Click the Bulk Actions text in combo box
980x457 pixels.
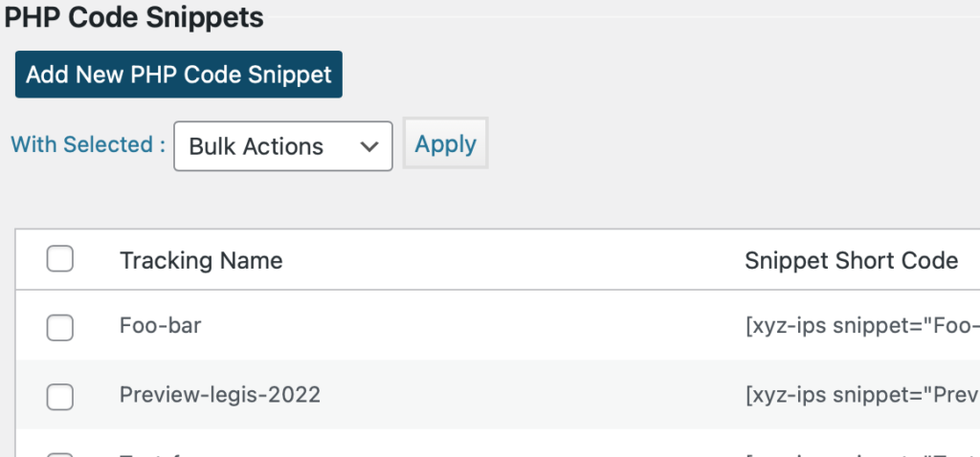[256, 146]
